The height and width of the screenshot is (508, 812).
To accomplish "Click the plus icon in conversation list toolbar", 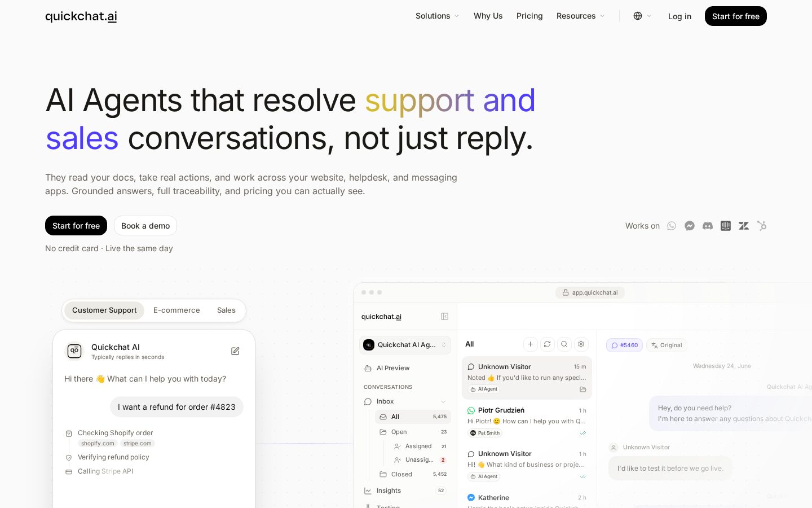I will click(530, 344).
